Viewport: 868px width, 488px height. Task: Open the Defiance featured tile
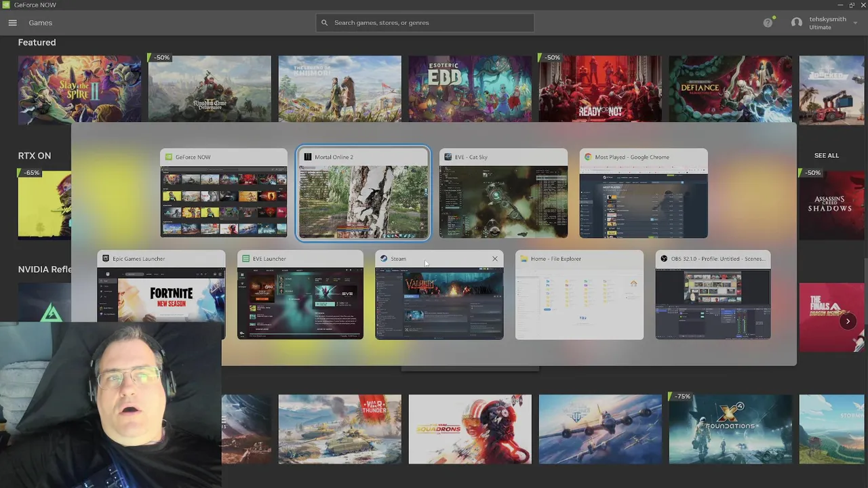coord(730,89)
